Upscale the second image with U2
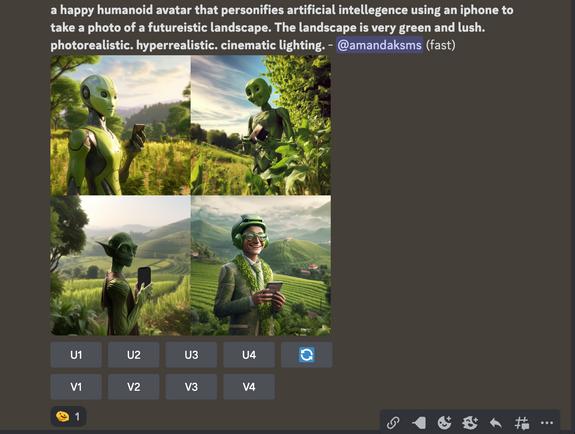This screenshot has height=434, width=575. pyautogui.click(x=133, y=355)
